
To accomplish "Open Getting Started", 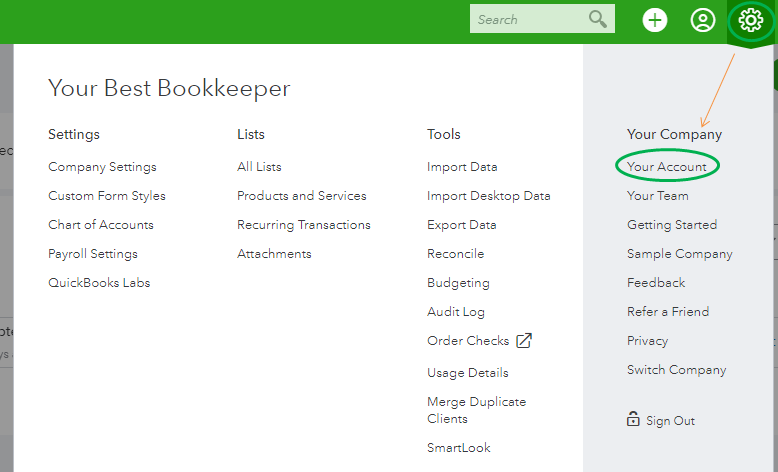I will 672,225.
